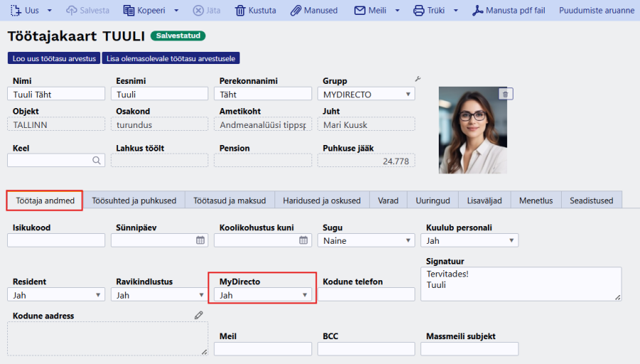640x364 pixels.
Task: Click the wrench icon next to Grupp
Action: click(418, 80)
